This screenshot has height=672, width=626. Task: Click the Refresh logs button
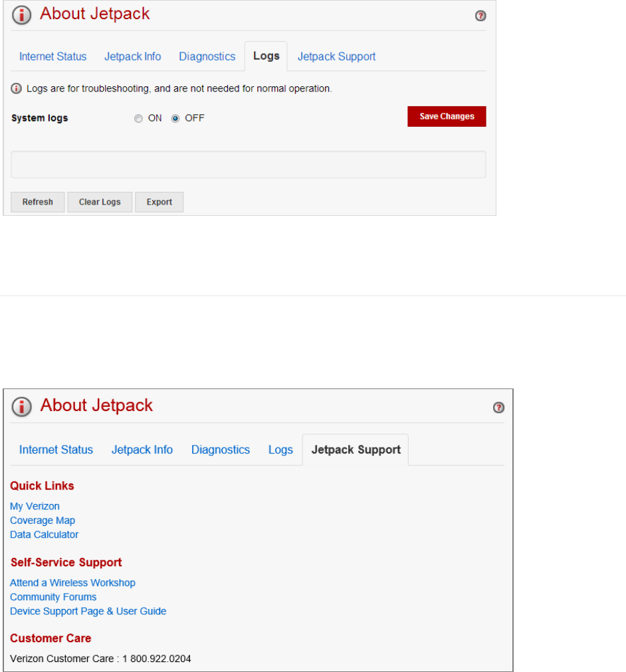[x=38, y=202]
